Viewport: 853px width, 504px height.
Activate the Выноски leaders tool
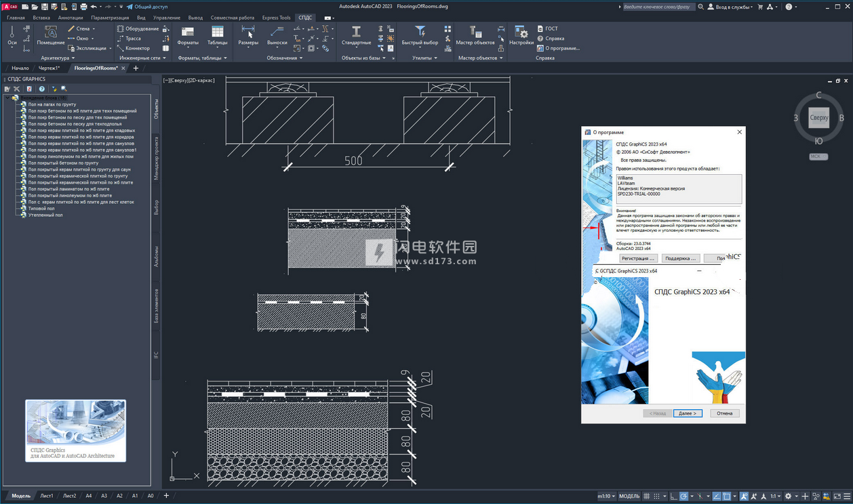[x=277, y=36]
